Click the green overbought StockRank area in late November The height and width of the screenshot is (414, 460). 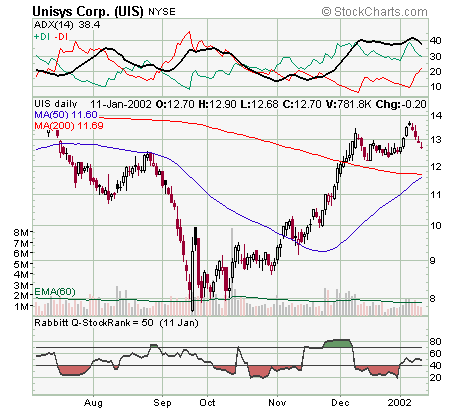click(x=337, y=343)
